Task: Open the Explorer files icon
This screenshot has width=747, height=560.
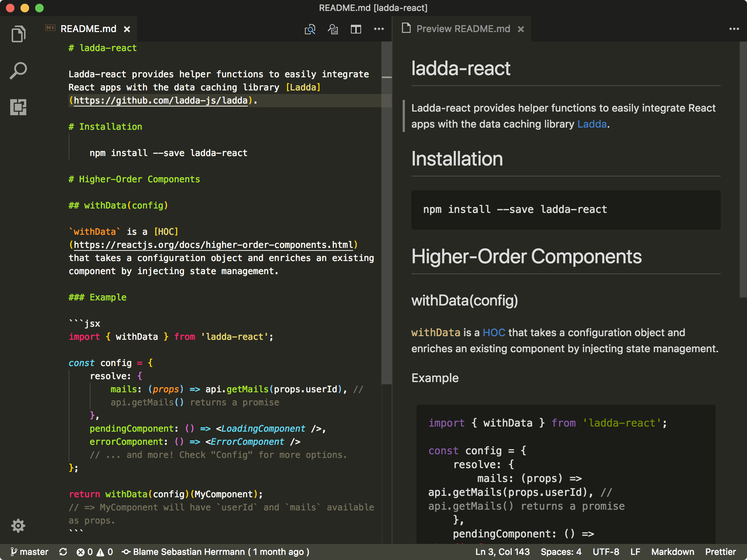Action: (18, 34)
